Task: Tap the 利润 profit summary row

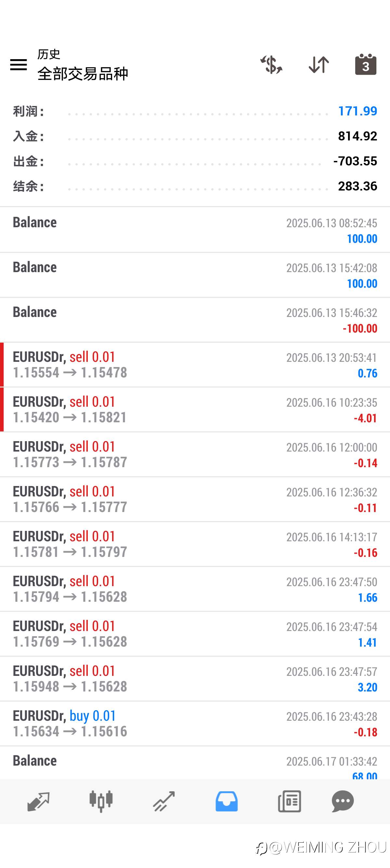Action: coord(195,111)
